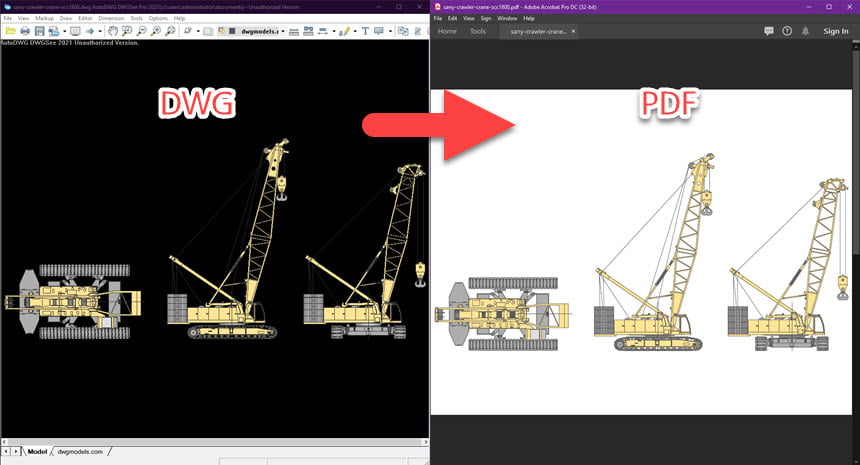Select the sany-crawler-crane document tab
The width and height of the screenshot is (860, 465).
pos(538,31)
